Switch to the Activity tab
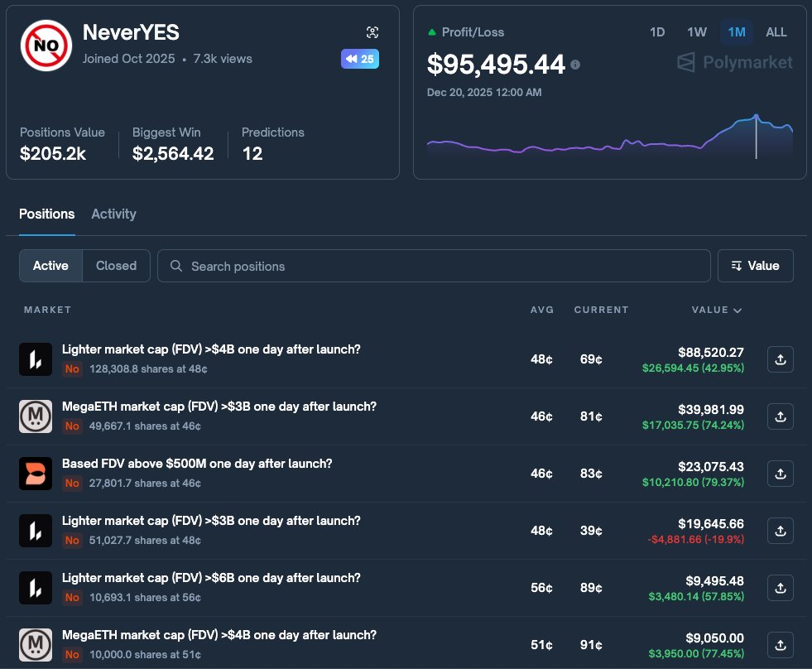 (114, 214)
